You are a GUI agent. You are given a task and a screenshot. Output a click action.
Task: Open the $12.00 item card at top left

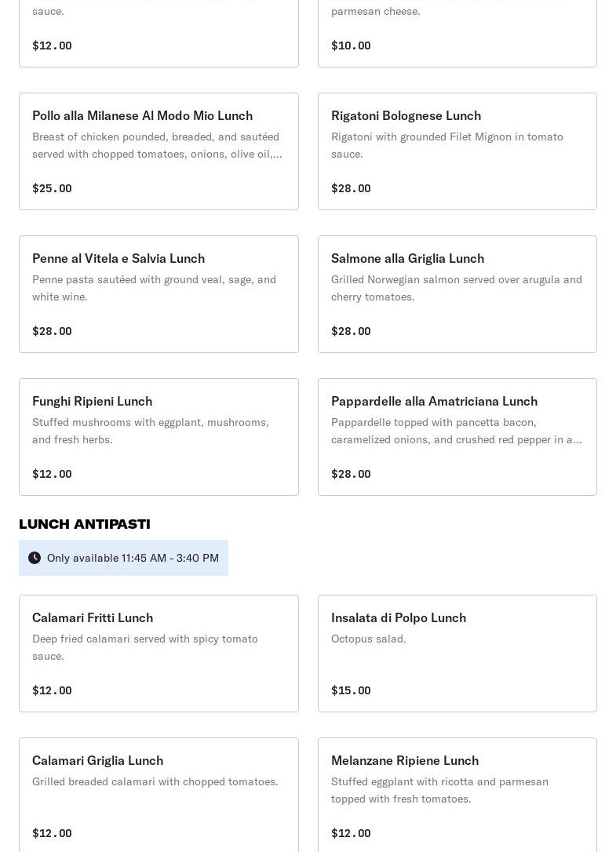coord(159,31)
